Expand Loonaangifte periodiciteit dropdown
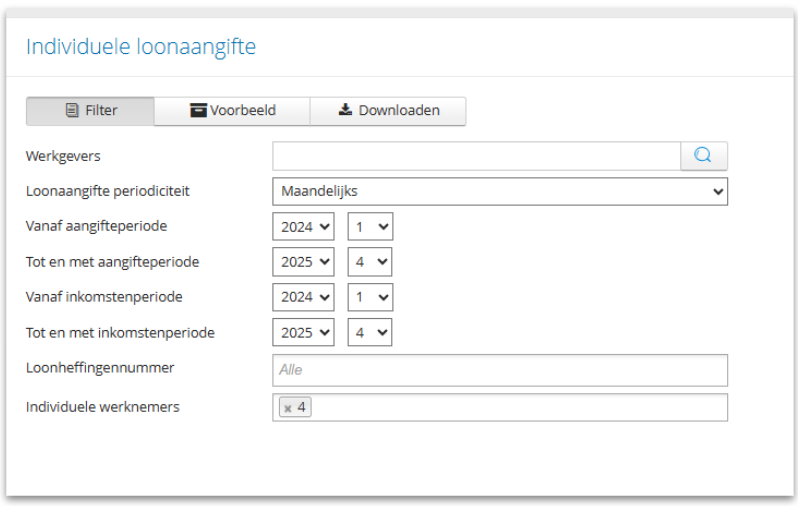 coord(499,191)
